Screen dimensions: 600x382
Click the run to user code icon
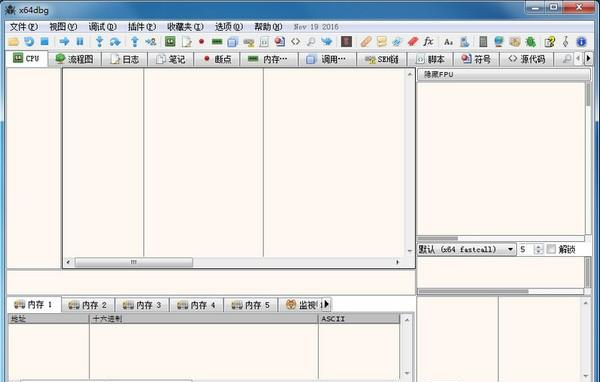tap(150, 41)
